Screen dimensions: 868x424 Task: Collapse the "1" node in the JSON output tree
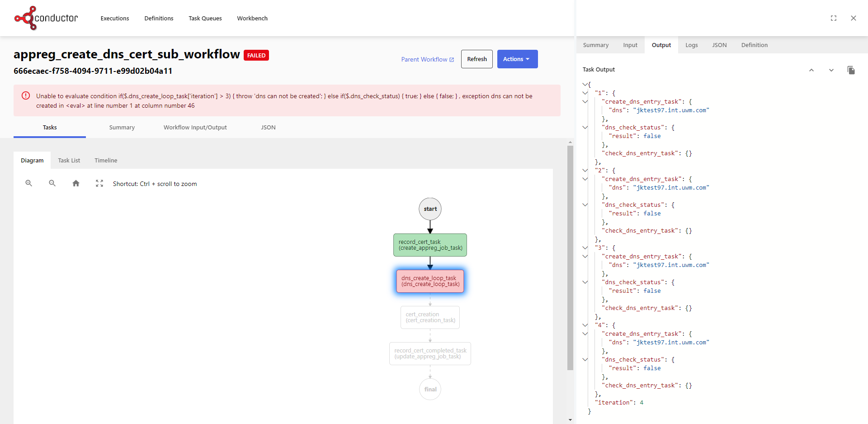pos(585,93)
